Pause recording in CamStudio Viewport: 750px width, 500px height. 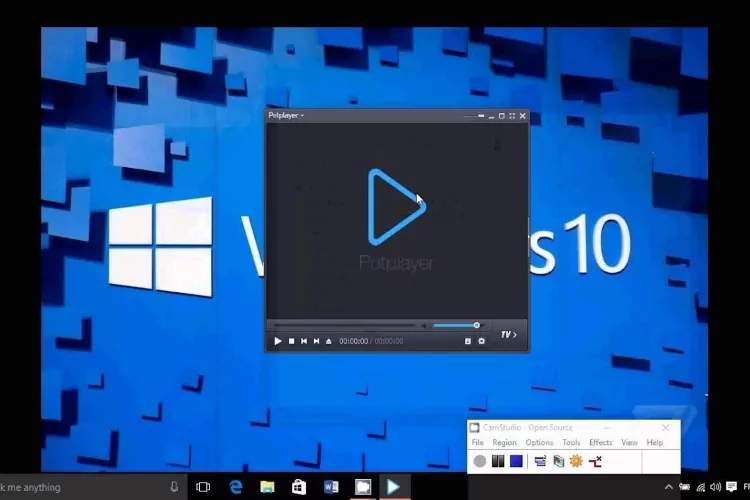coord(498,461)
